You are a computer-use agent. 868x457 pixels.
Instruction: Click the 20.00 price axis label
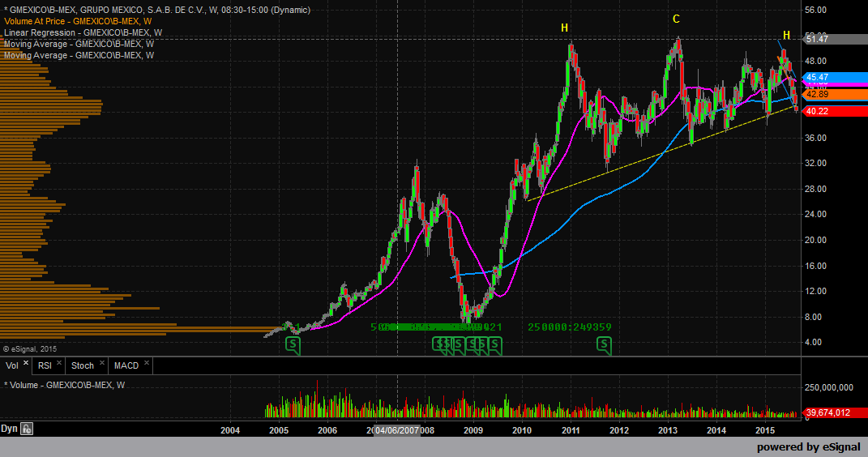(816, 240)
